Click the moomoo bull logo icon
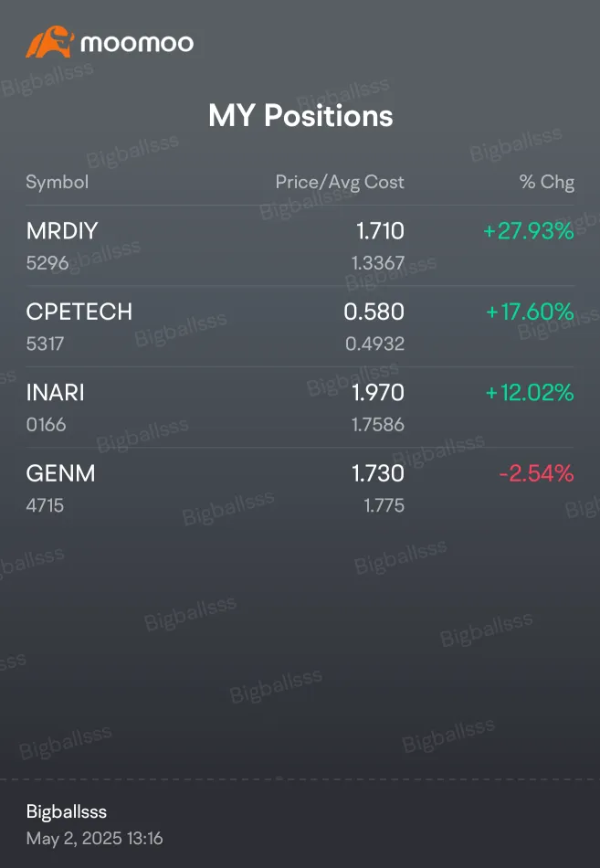 coord(50,43)
